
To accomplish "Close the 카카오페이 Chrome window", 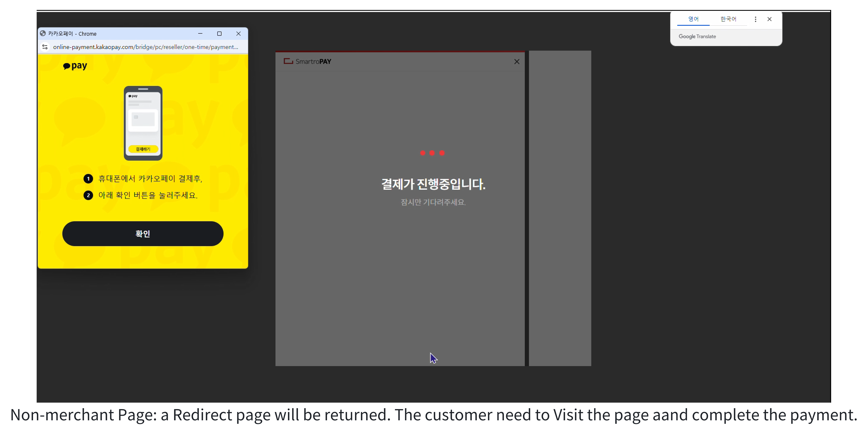I will [x=238, y=34].
